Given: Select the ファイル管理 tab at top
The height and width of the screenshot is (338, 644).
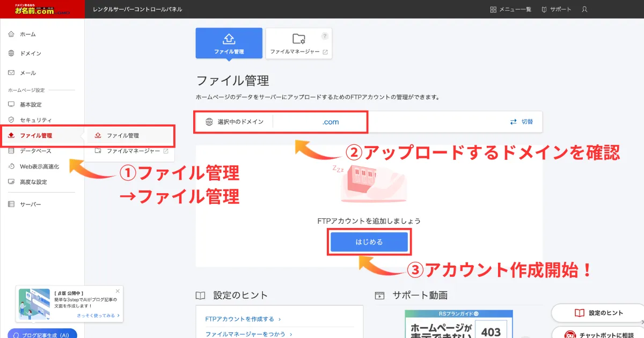Looking at the screenshot, I should (x=229, y=43).
